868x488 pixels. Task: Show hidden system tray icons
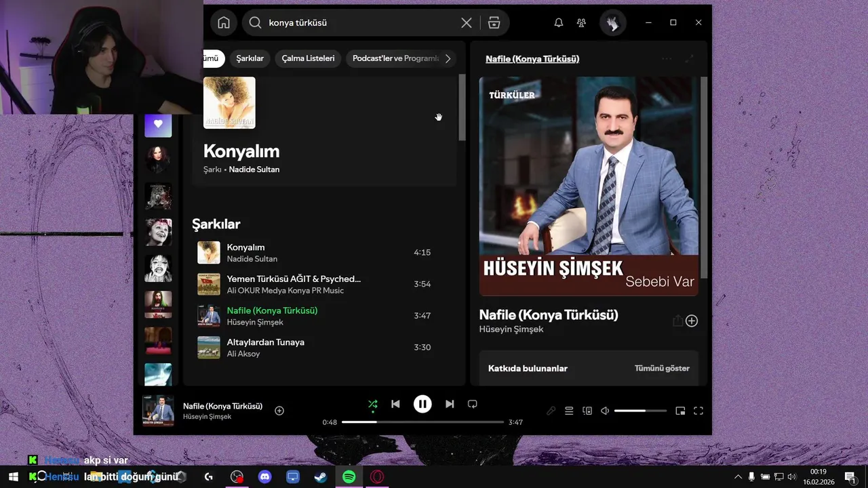738,477
